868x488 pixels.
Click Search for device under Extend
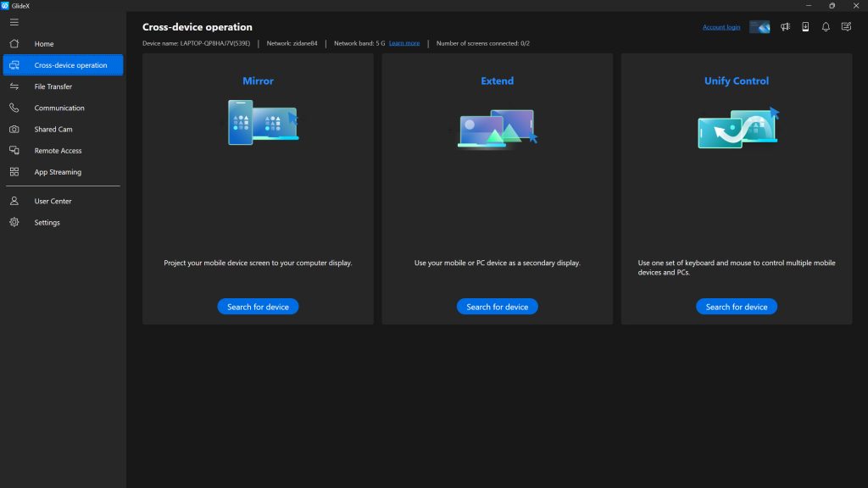(x=498, y=307)
